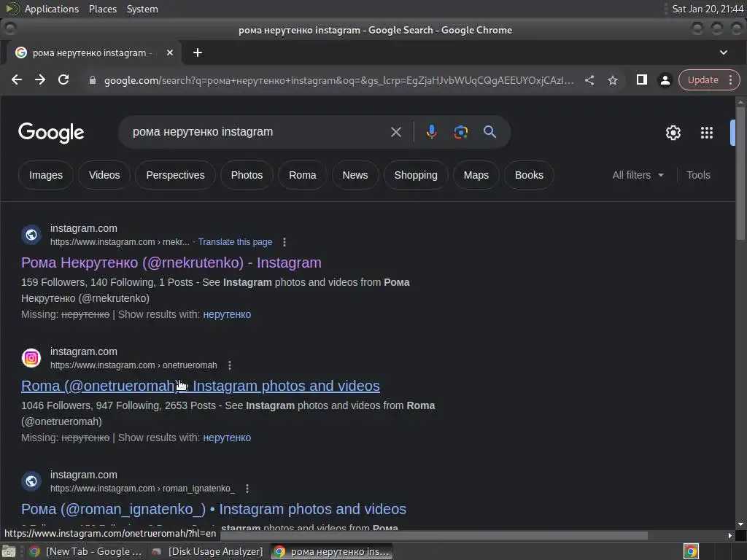
Task: Go forward in browser history
Action: click(40, 80)
